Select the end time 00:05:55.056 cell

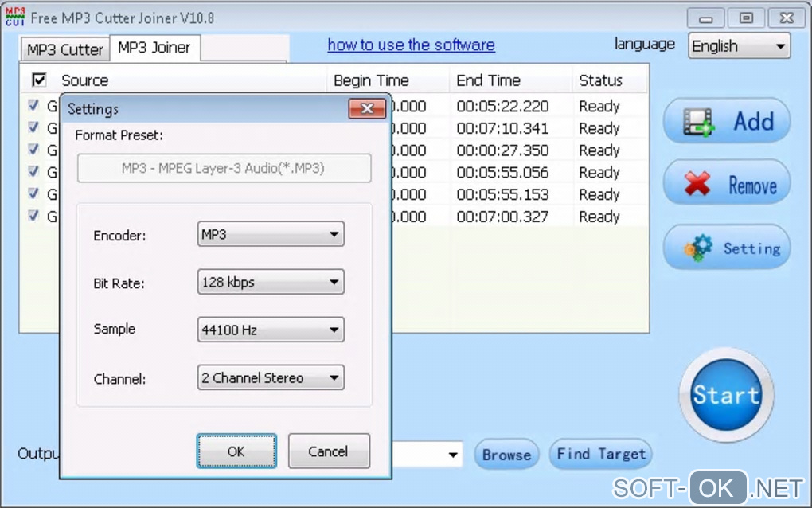point(502,173)
